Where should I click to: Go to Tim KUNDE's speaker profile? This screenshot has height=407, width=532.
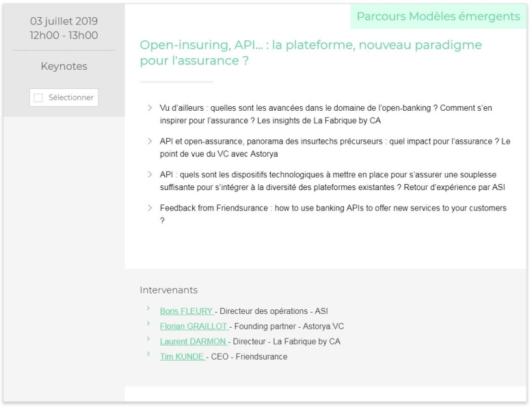tap(181, 356)
